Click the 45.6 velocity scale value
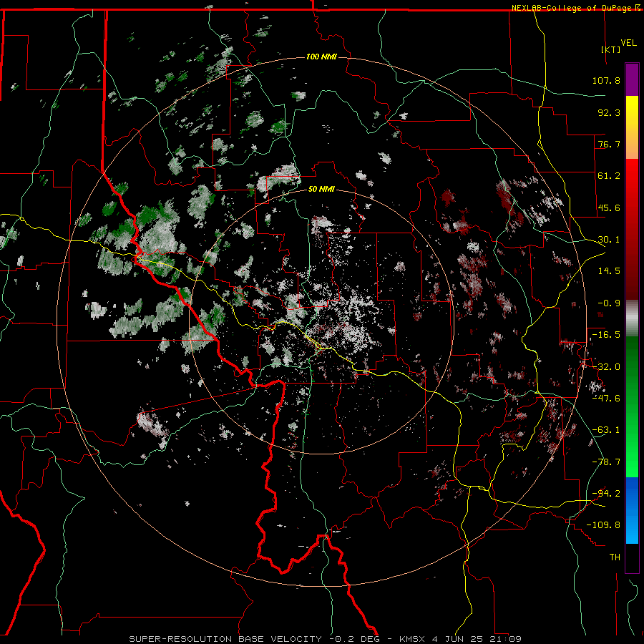The image size is (644, 644). (609, 208)
